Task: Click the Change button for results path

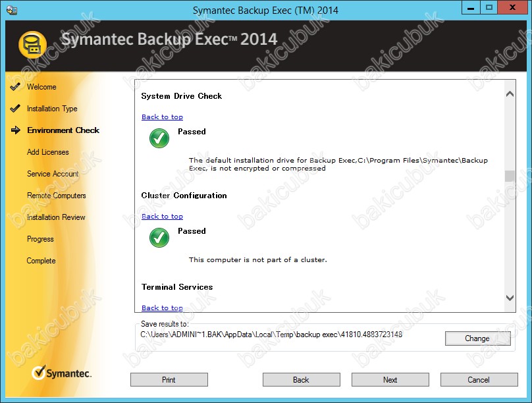Action: 478,338
